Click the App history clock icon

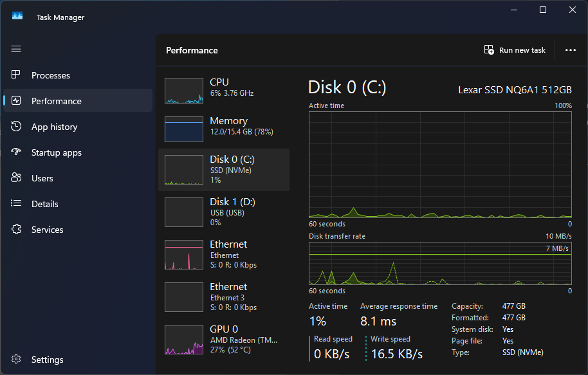pyautogui.click(x=17, y=127)
